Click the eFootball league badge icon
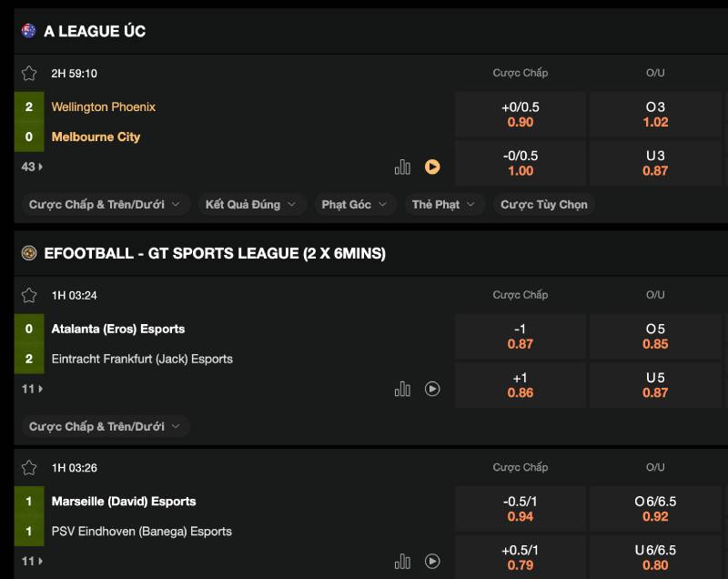Image resolution: width=728 pixels, height=579 pixels. coord(29,253)
